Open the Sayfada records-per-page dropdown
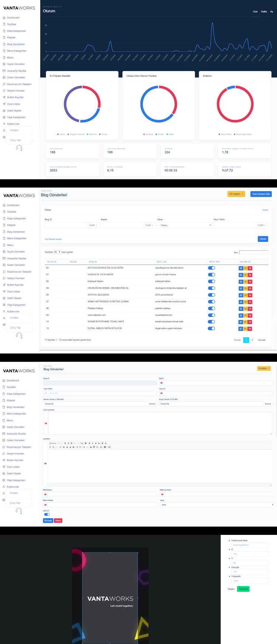Screen dimensions: 277x644 coord(57,252)
